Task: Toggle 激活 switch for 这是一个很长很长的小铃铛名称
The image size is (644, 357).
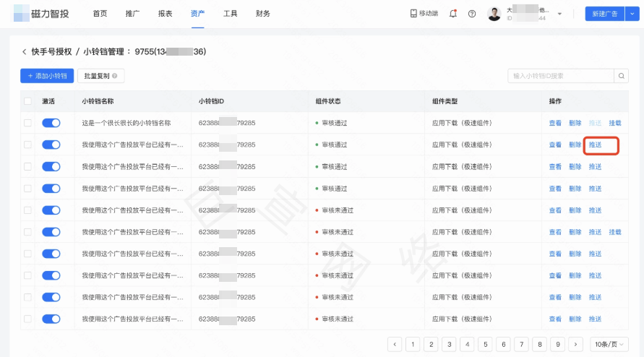Action: click(x=51, y=123)
